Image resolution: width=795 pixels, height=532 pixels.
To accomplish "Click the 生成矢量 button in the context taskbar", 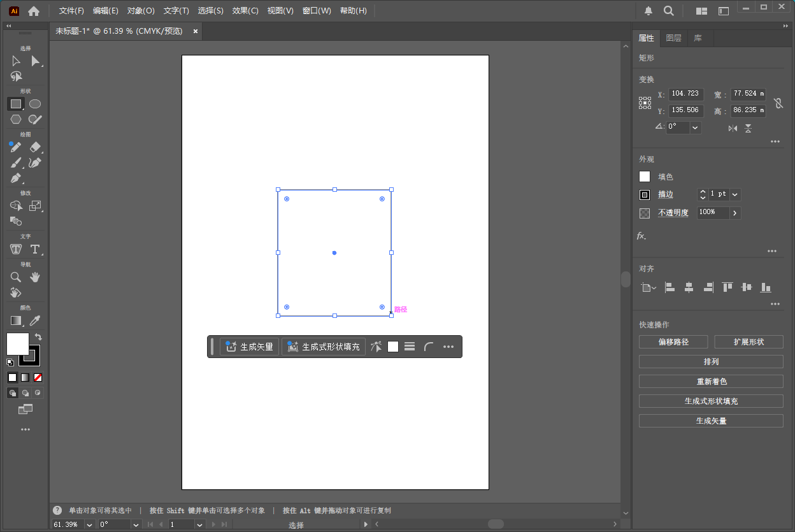I will [249, 347].
